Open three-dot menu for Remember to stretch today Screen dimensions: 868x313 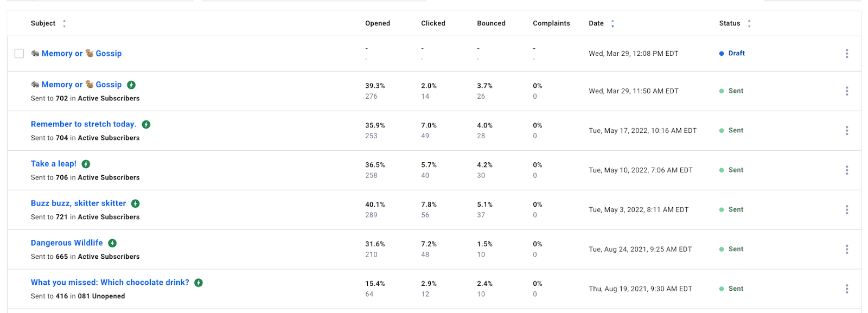click(846, 131)
